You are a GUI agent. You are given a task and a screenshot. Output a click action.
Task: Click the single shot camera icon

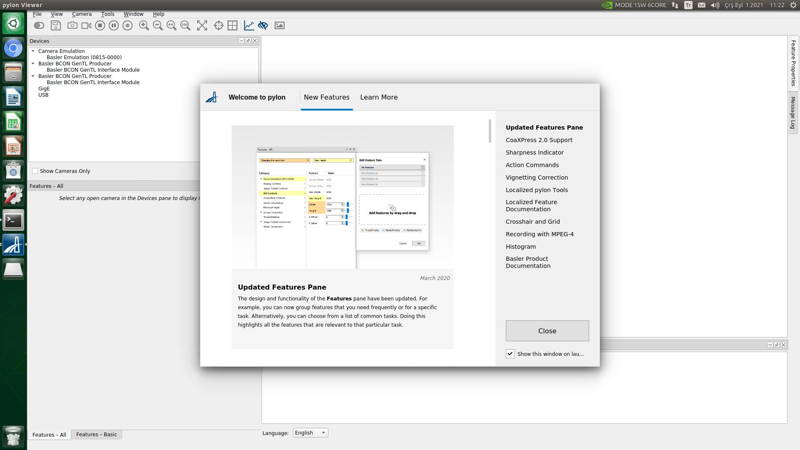(x=72, y=26)
